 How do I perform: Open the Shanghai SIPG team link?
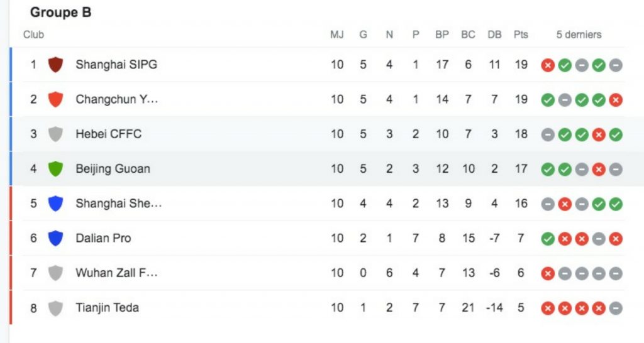pyautogui.click(x=116, y=64)
